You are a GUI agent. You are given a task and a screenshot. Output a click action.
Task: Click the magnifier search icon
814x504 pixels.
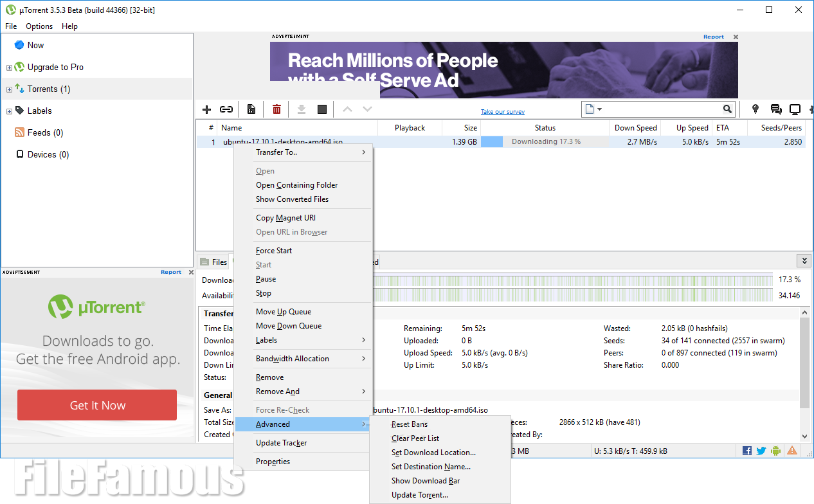click(x=727, y=109)
